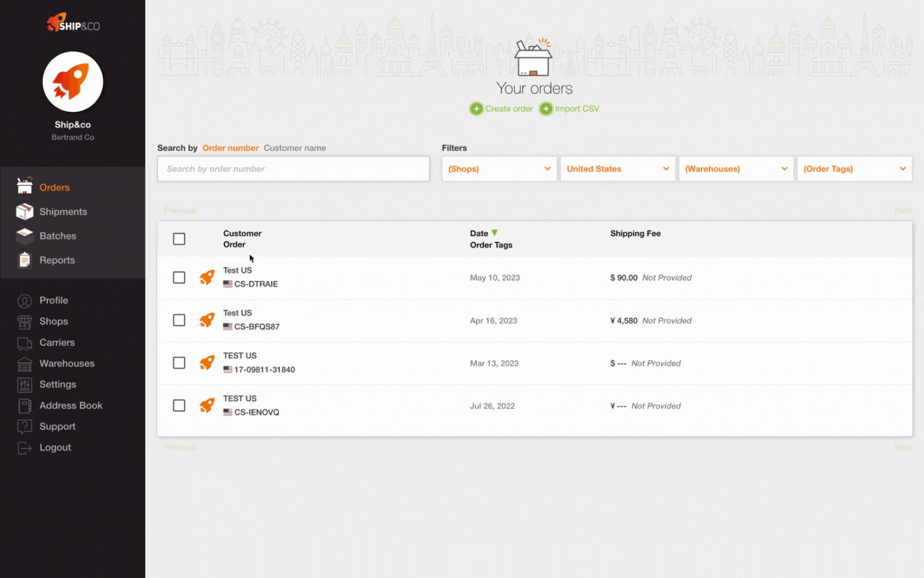The width and height of the screenshot is (924, 578).
Task: Focus the Search by order number field
Action: click(293, 169)
